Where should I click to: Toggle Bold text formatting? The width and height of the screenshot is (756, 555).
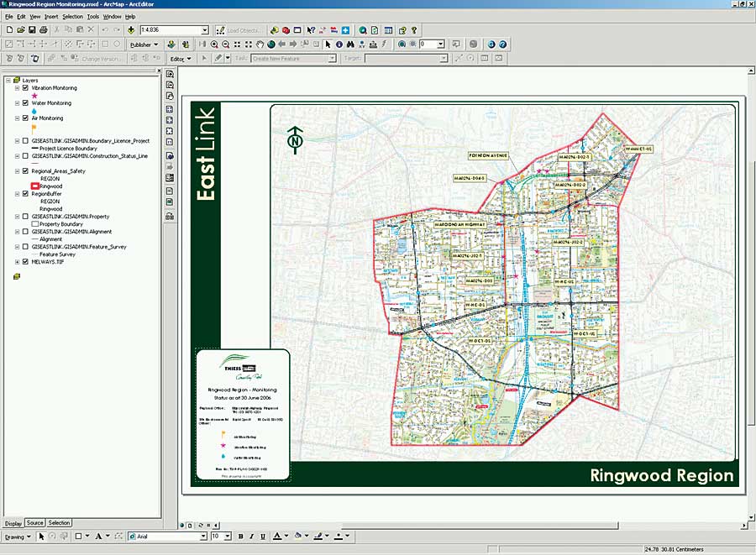240,536
